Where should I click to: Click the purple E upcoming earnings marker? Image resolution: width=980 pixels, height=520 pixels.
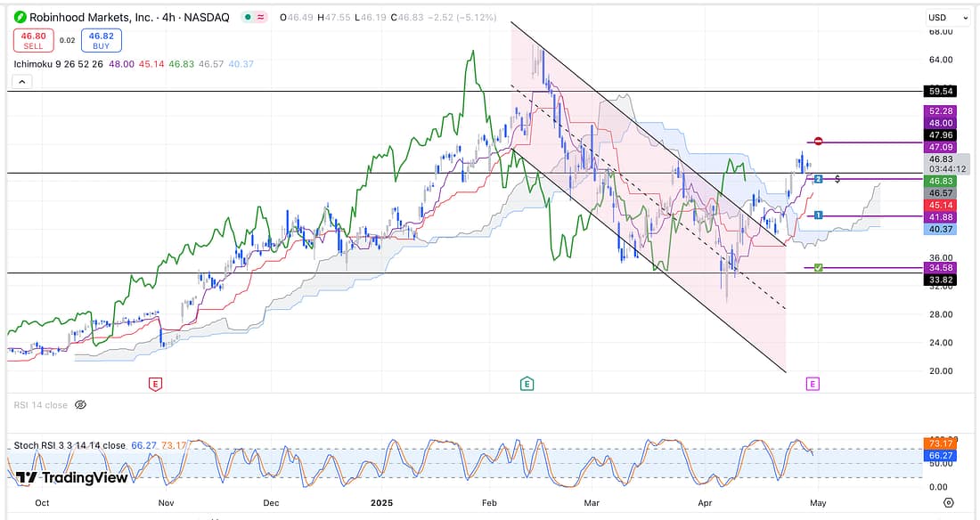pyautogui.click(x=812, y=384)
